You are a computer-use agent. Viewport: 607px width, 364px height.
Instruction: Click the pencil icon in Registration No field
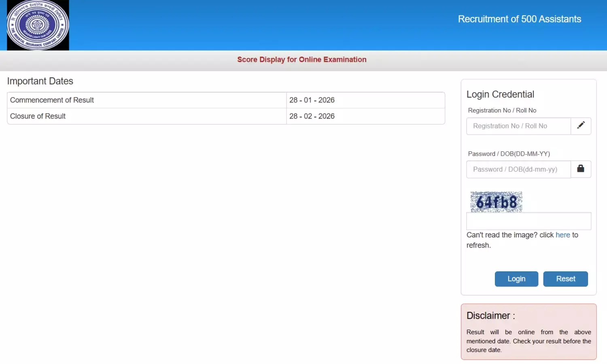(x=581, y=126)
